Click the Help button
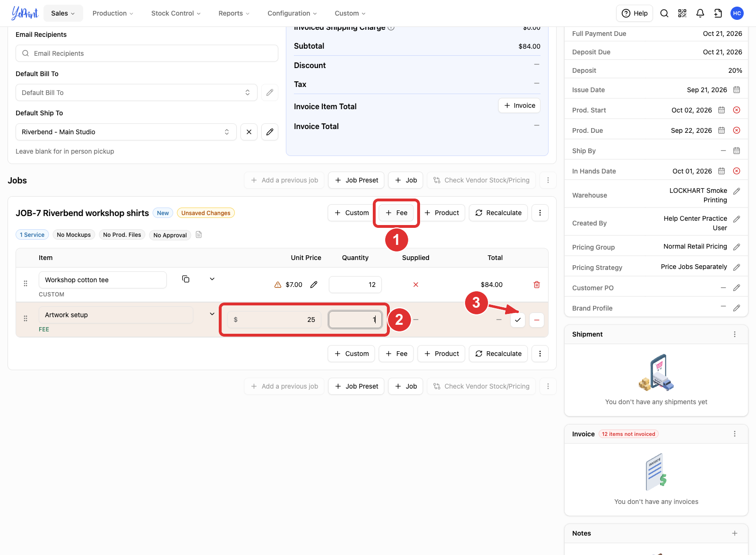This screenshot has width=756, height=555. [x=635, y=13]
